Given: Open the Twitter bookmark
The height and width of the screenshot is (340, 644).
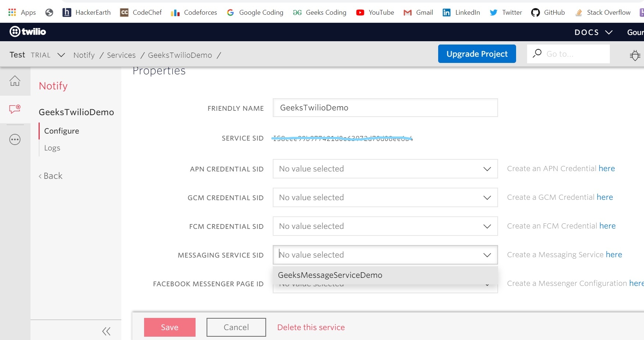Looking at the screenshot, I should 506,13.
